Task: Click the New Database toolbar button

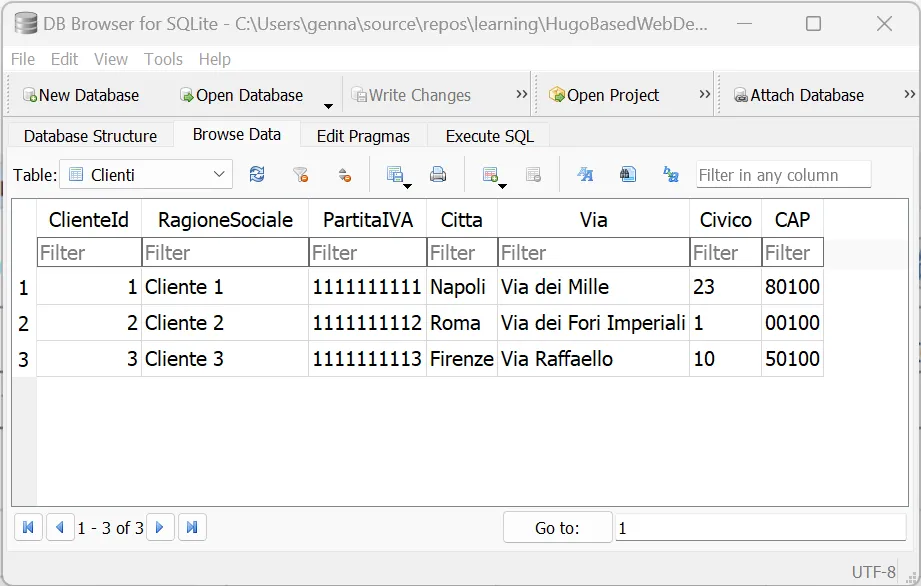Action: (x=81, y=95)
